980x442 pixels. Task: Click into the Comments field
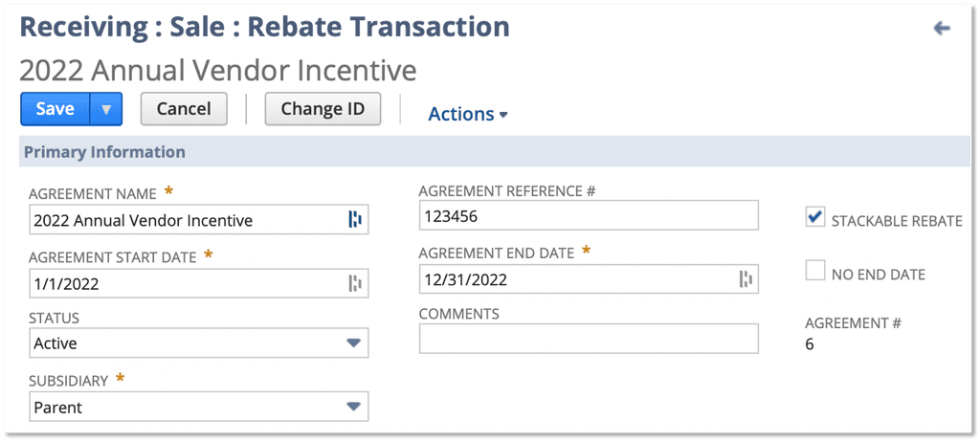(589, 339)
